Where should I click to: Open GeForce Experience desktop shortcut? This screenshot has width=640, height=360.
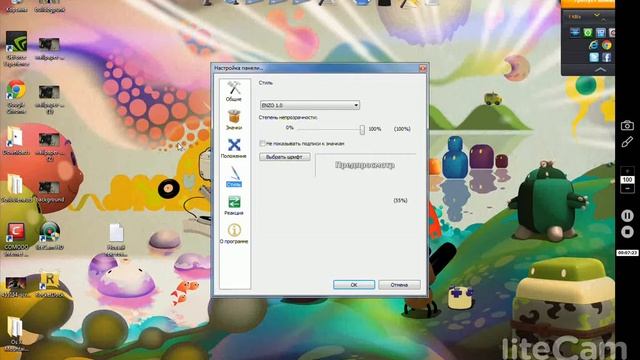tap(16, 49)
